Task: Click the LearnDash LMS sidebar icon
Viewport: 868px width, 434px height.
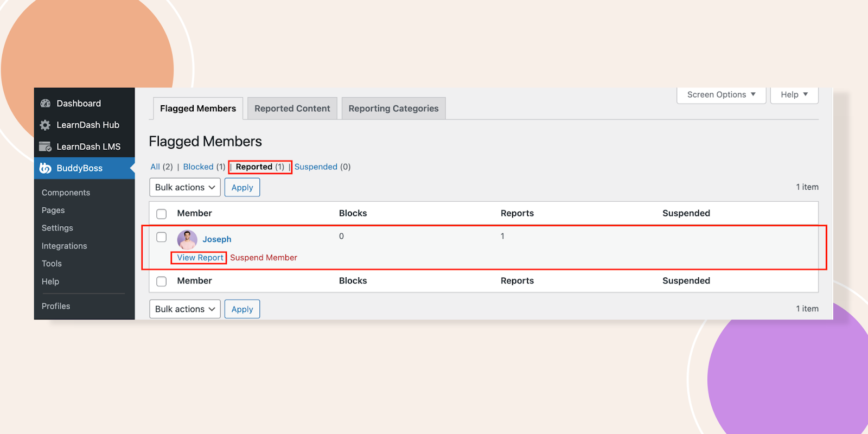Action: pos(46,146)
